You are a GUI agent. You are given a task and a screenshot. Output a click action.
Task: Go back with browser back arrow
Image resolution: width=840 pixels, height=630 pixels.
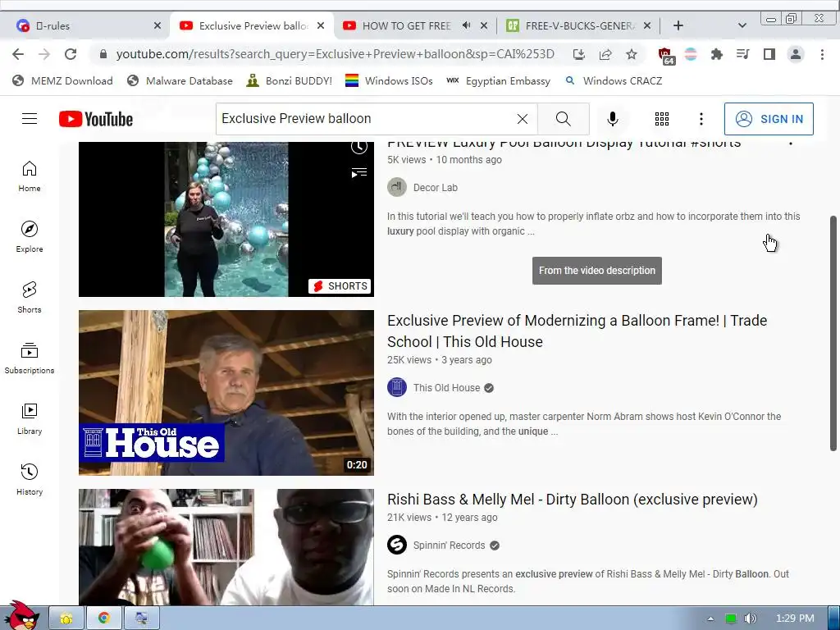click(x=18, y=54)
